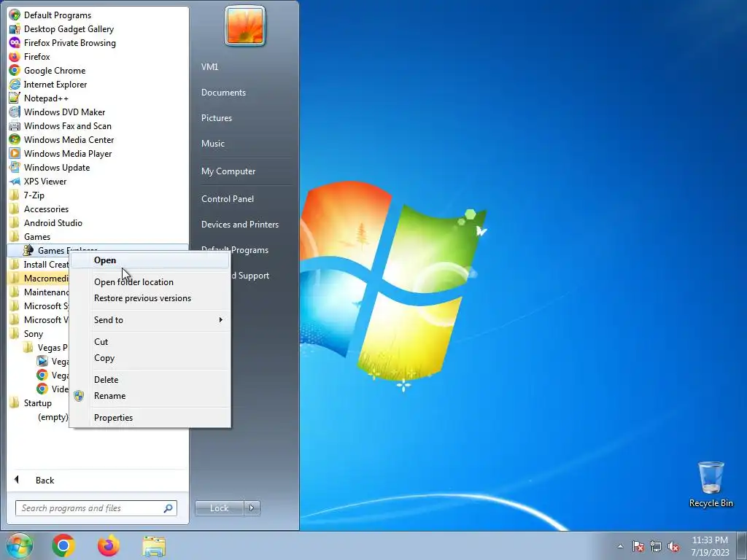Open Windows Update
The width and height of the screenshot is (747, 560).
50,167
